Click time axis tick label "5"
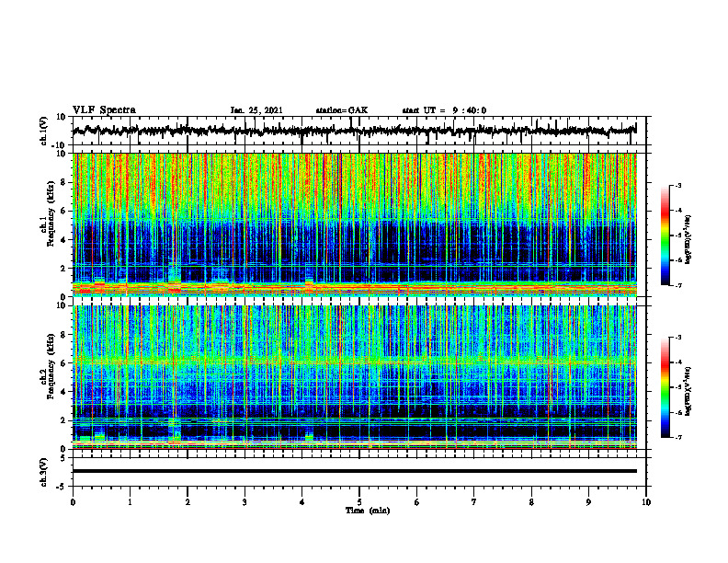The height and width of the screenshot is (563, 728). click(359, 502)
